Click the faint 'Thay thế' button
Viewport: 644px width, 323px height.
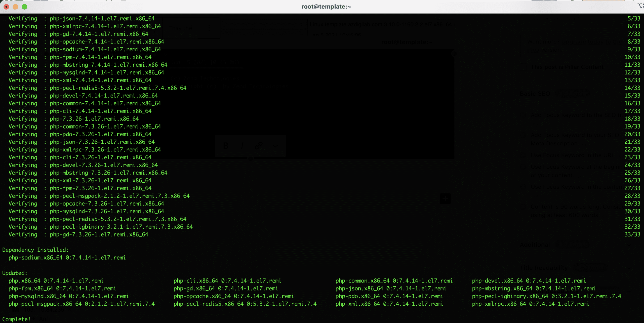click(x=180, y=28)
